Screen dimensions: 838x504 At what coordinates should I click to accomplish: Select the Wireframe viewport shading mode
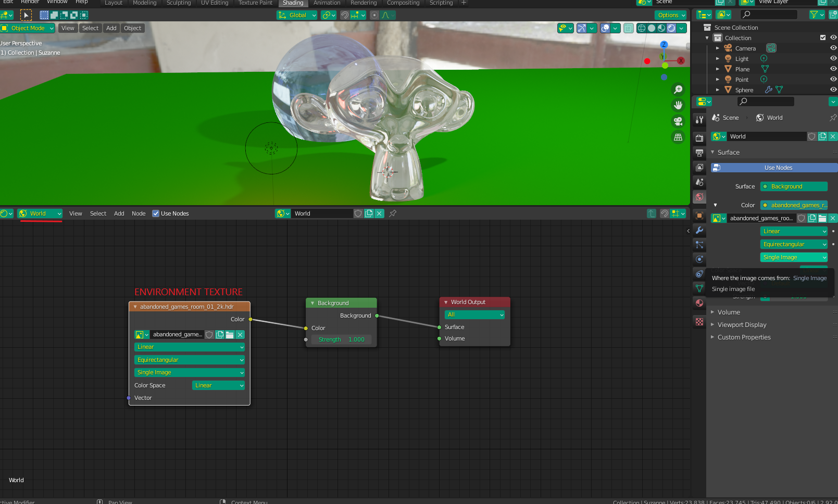click(642, 28)
